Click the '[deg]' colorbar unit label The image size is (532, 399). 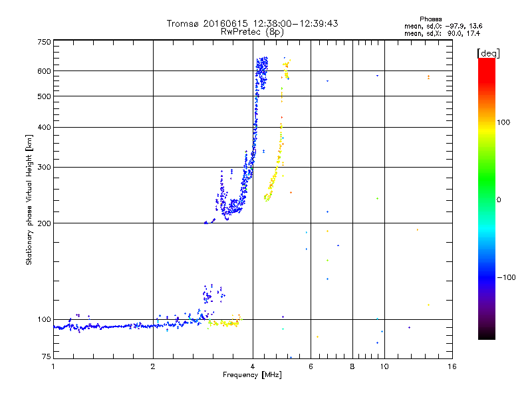(x=488, y=53)
